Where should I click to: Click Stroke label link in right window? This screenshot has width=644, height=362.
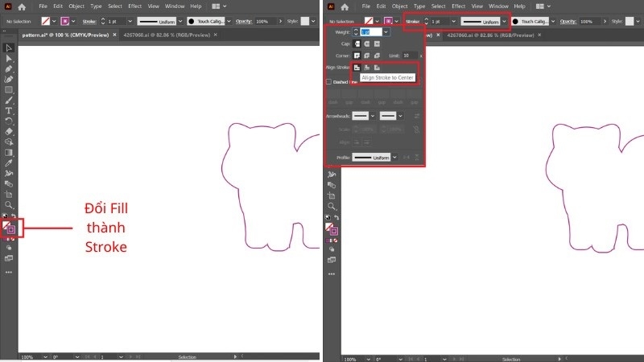pos(412,22)
